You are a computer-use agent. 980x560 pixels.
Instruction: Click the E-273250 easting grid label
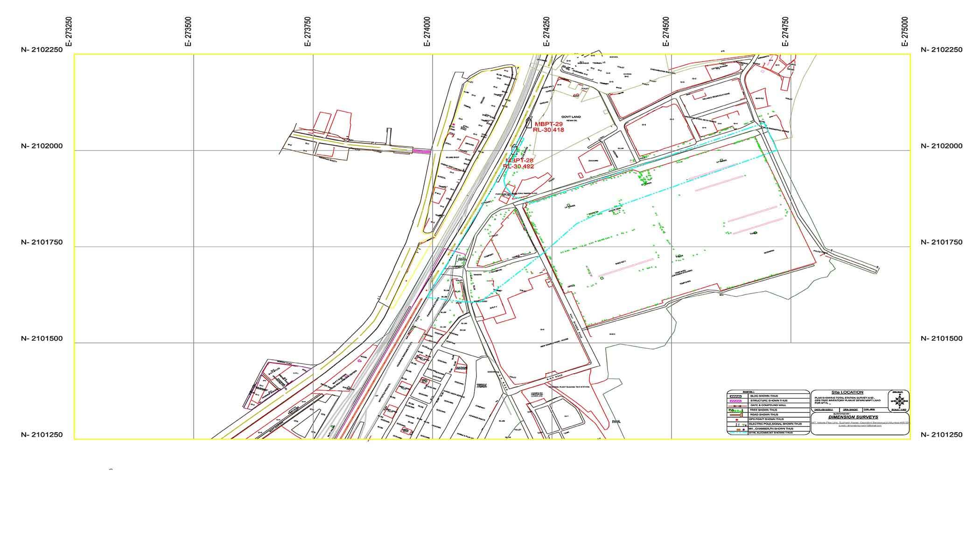click(69, 32)
